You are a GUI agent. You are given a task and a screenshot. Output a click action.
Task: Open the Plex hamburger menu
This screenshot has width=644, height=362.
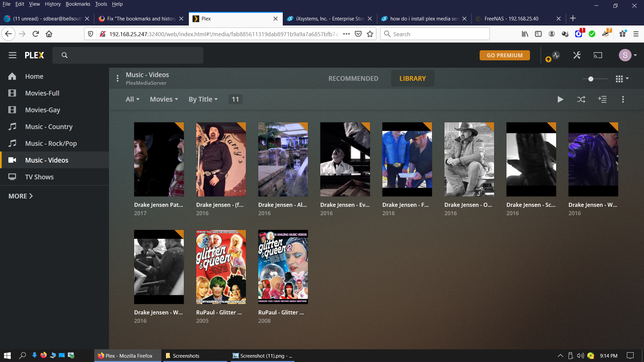[12, 55]
